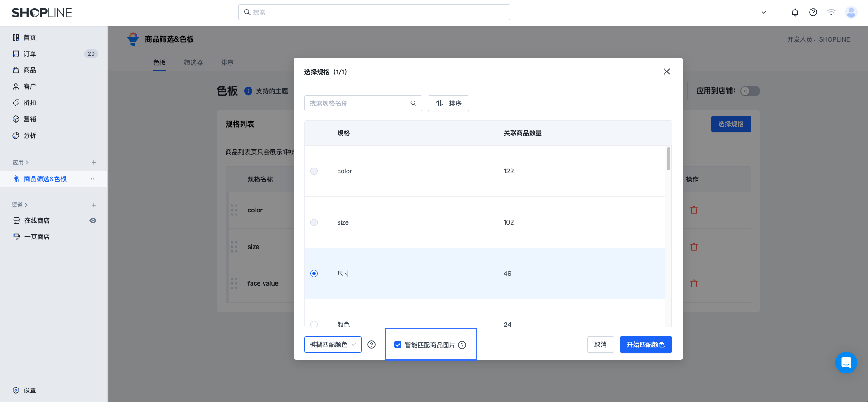Open the 商品 (Products) sidebar icon

(16, 70)
